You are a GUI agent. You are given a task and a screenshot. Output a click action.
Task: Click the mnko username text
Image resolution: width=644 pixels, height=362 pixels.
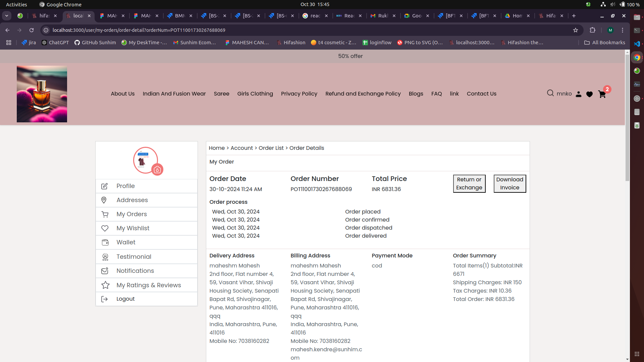[564, 94]
